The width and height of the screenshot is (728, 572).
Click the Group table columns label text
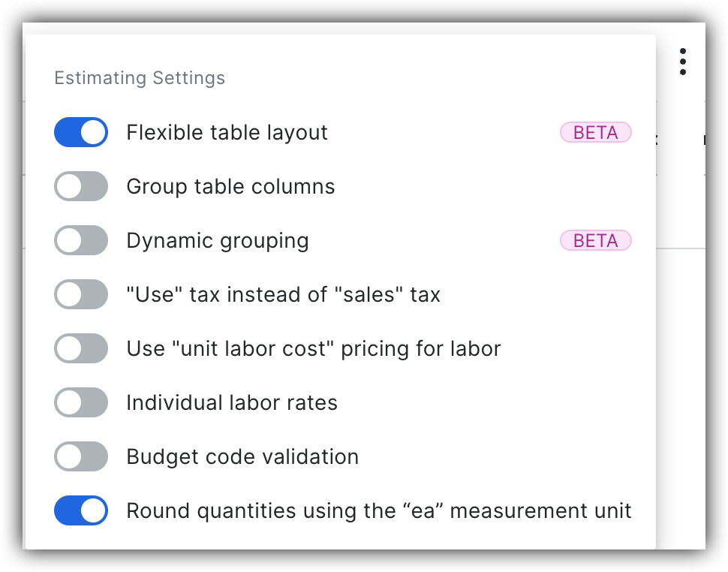point(230,186)
